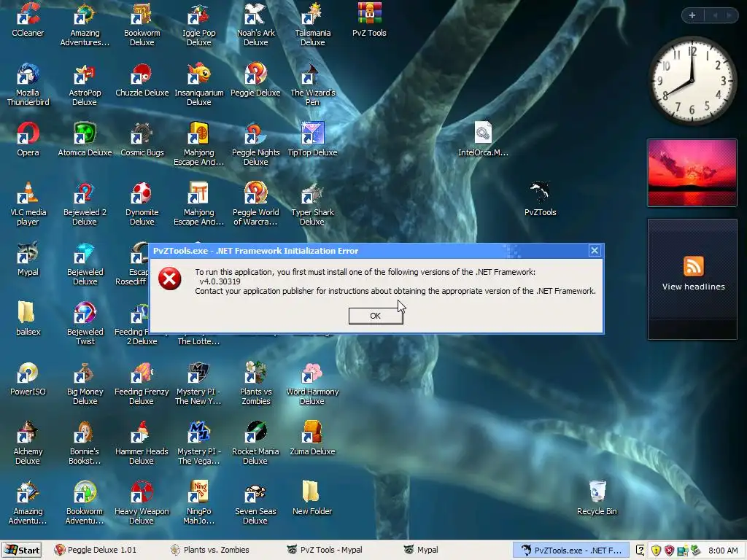The image size is (747, 560).
Task: Select the Opera browser icon
Action: point(28,139)
